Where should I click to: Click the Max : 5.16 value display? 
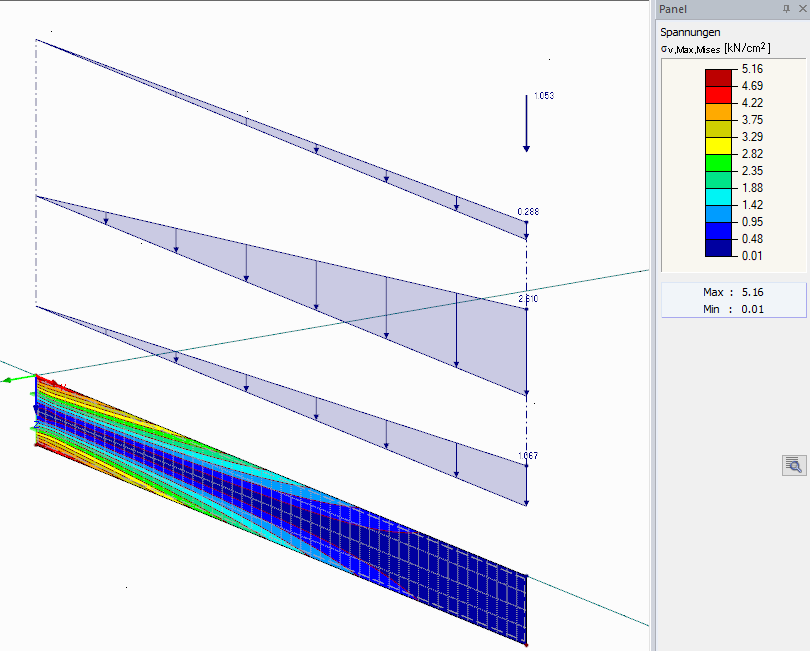tap(733, 291)
